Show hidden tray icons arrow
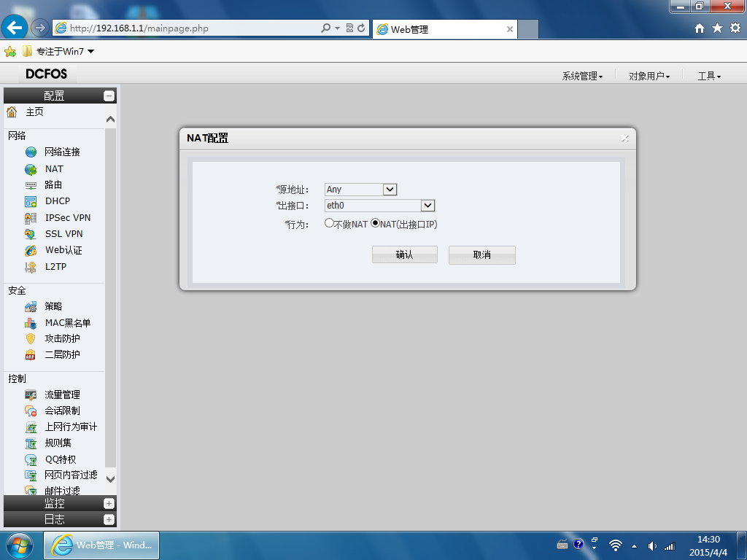The height and width of the screenshot is (560, 747). pyautogui.click(x=634, y=546)
